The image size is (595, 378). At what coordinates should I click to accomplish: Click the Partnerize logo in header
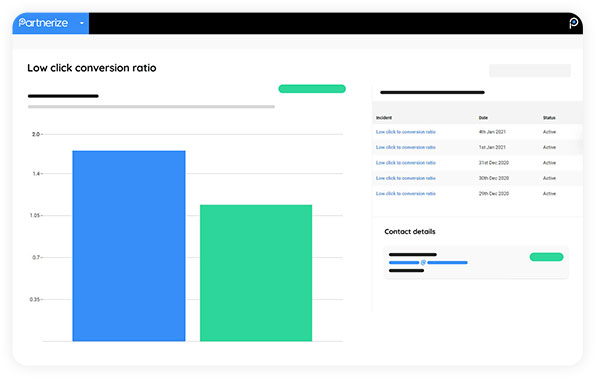click(x=43, y=23)
